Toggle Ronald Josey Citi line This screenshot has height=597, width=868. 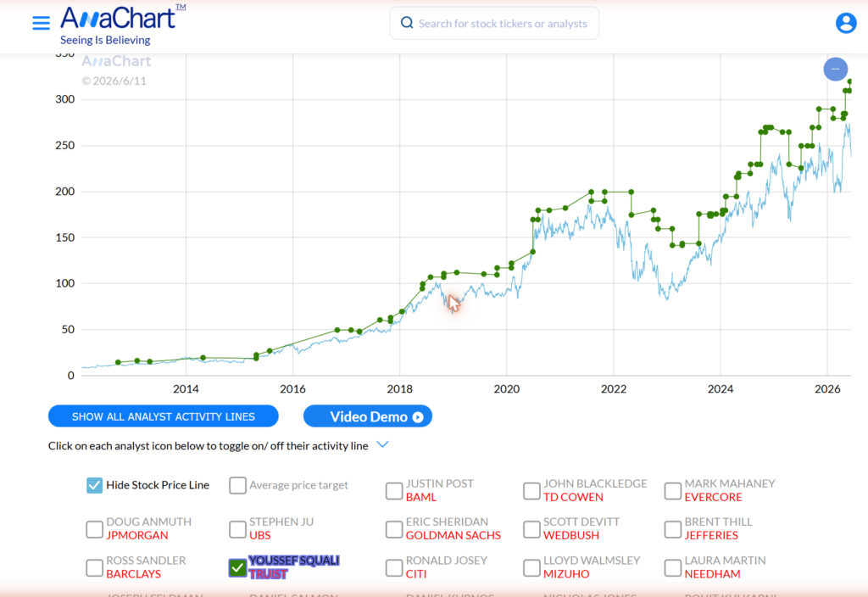point(394,567)
